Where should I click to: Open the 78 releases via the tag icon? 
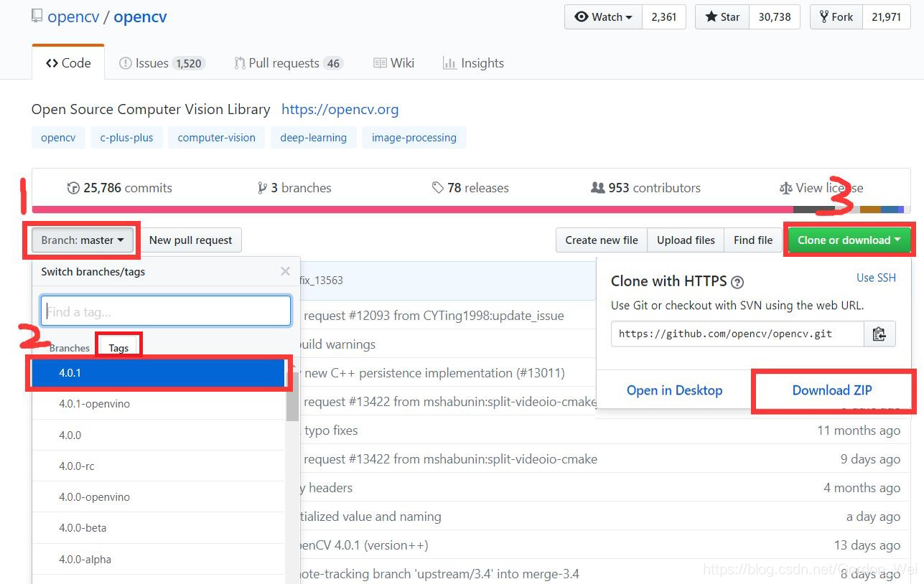[439, 187]
